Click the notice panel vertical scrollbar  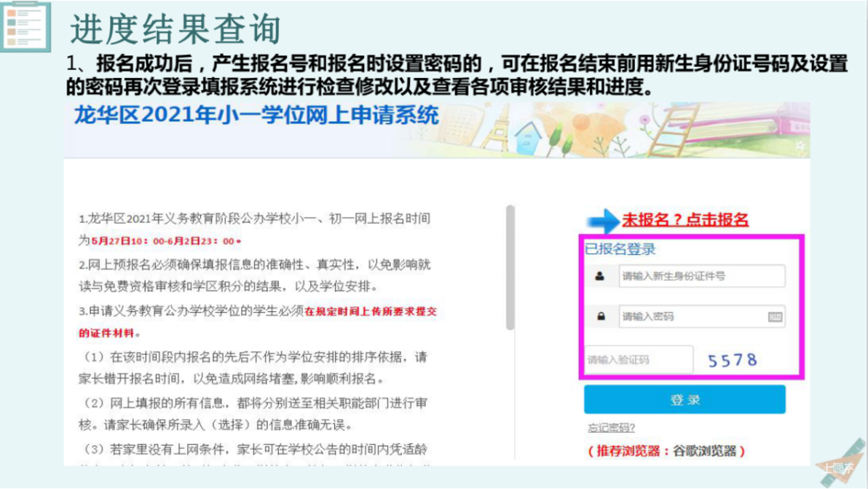510,267
